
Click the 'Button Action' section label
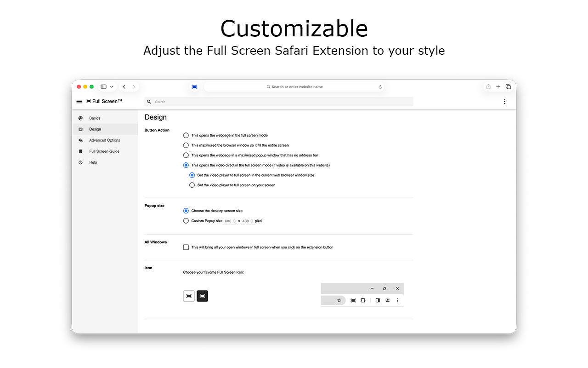[157, 130]
